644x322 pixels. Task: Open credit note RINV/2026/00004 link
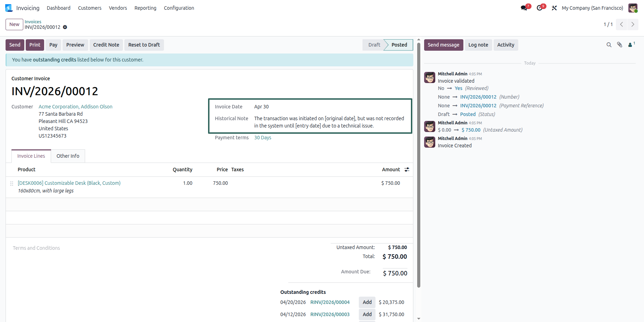coord(330,302)
